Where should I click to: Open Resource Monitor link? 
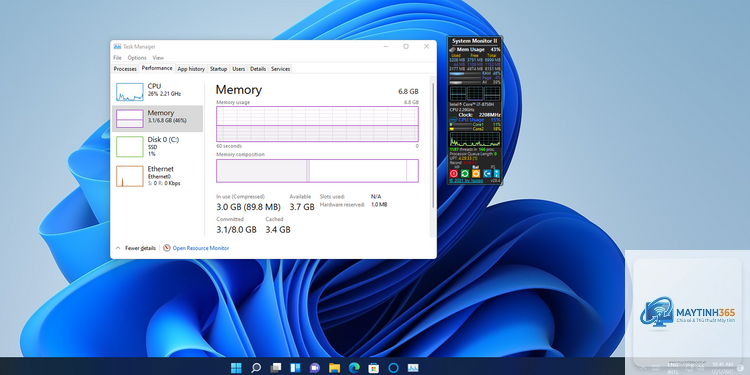point(200,248)
